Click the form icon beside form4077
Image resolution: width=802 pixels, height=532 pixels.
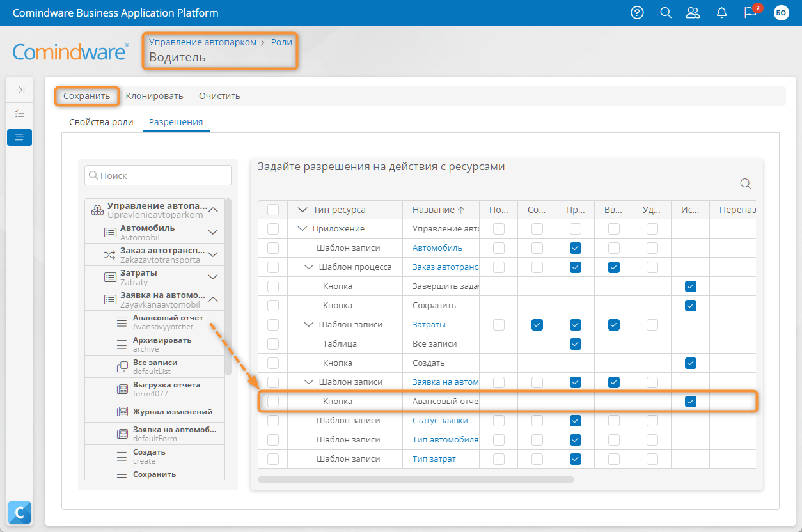[x=122, y=389]
